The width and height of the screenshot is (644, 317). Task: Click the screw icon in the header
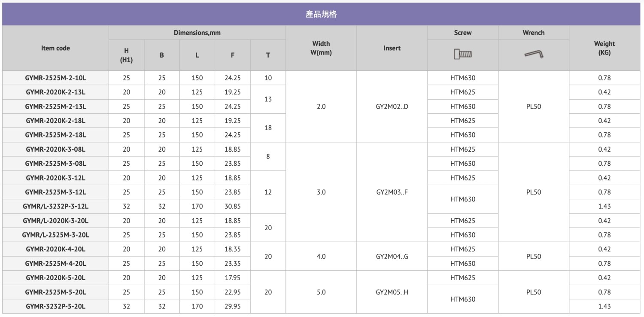coord(463,55)
